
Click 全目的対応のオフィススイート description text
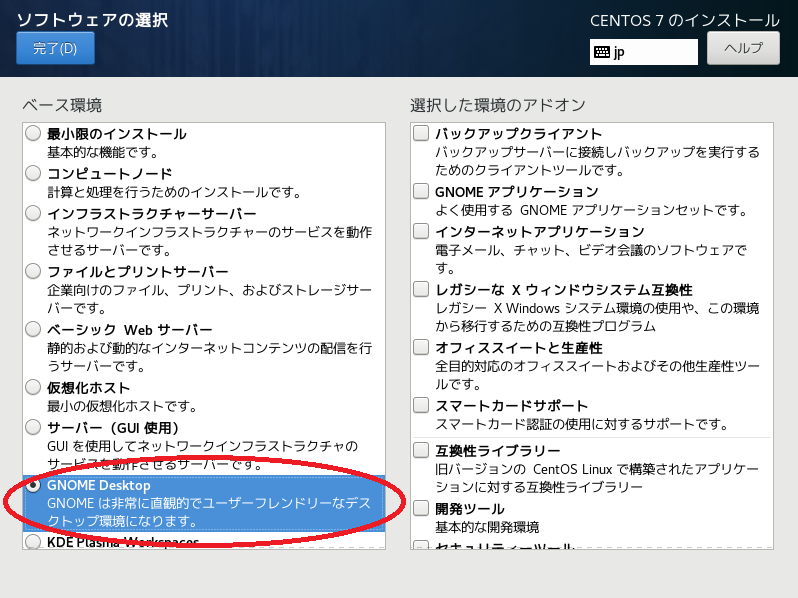(597, 375)
